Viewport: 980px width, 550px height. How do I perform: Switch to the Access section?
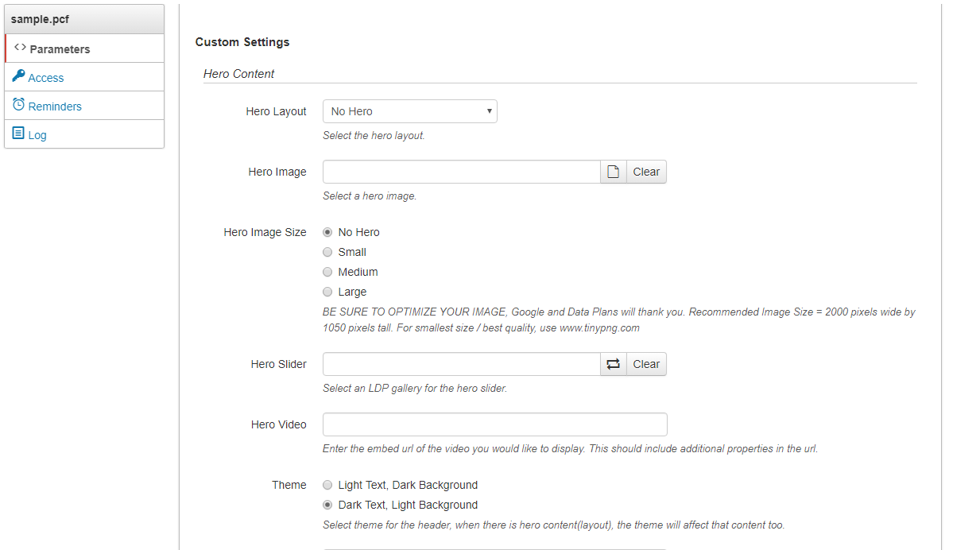pyautogui.click(x=45, y=77)
